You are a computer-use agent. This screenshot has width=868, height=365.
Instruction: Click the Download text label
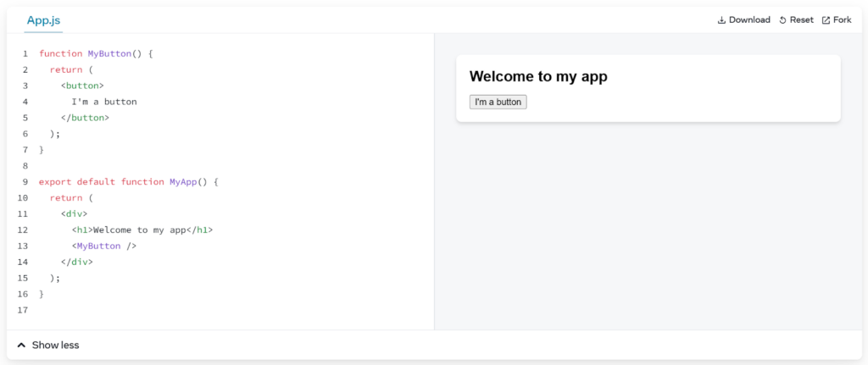click(x=749, y=20)
